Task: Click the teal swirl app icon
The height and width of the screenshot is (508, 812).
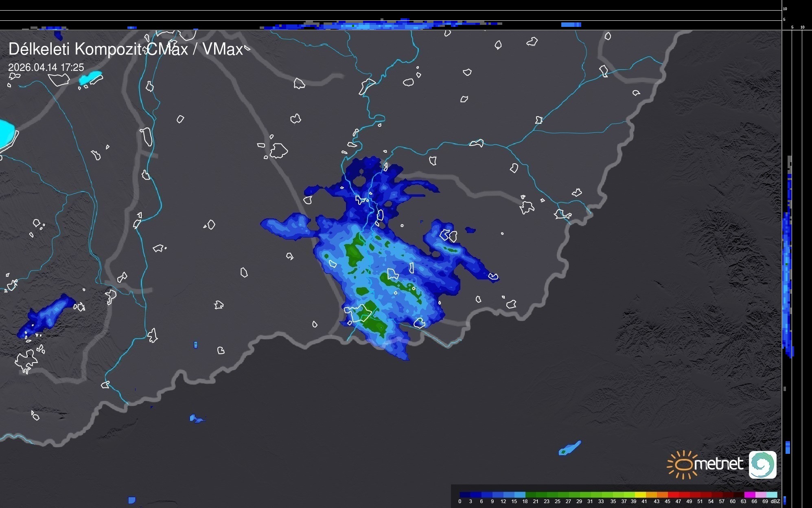Action: [x=762, y=464]
